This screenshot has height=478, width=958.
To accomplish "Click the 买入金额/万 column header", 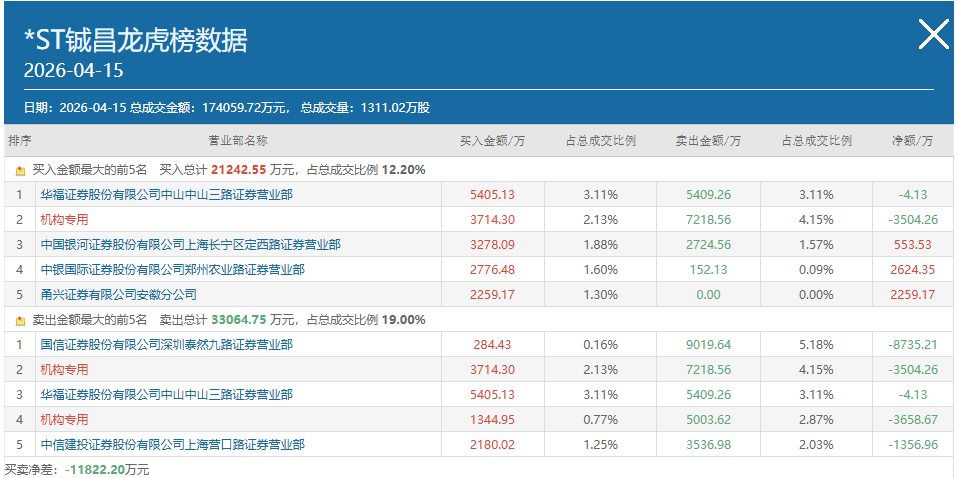I will click(492, 141).
